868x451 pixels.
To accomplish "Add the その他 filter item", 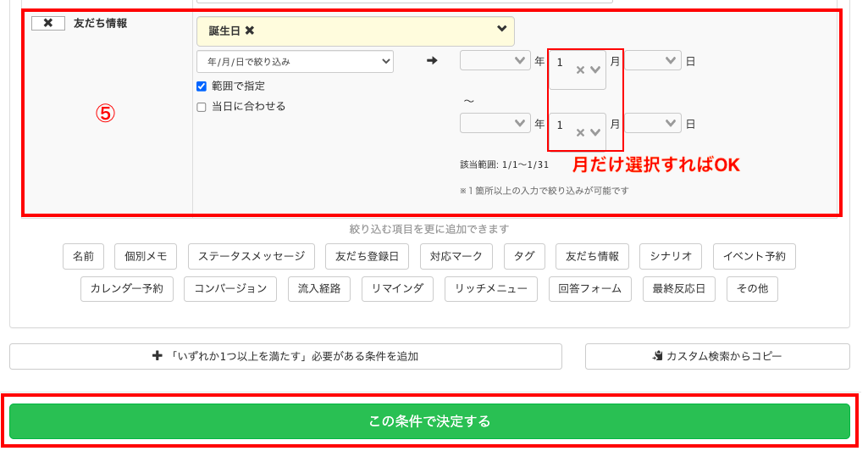I will [752, 289].
